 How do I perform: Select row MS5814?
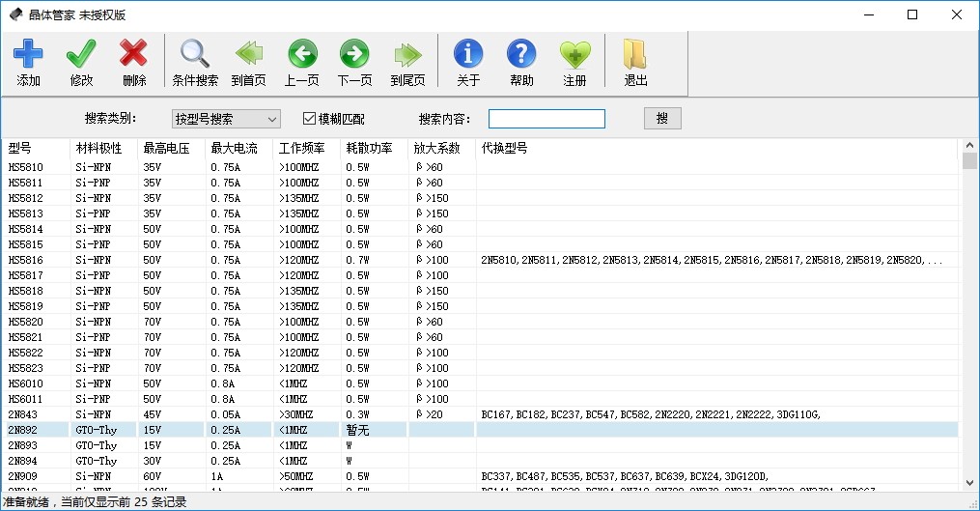480,229
